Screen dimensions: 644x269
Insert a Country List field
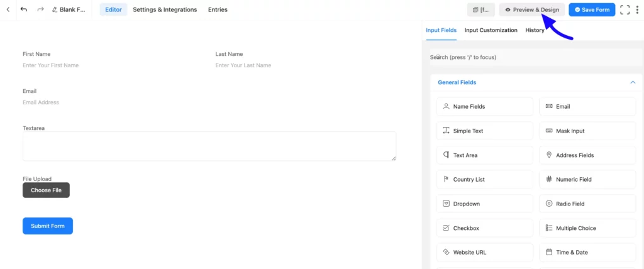pos(484,180)
